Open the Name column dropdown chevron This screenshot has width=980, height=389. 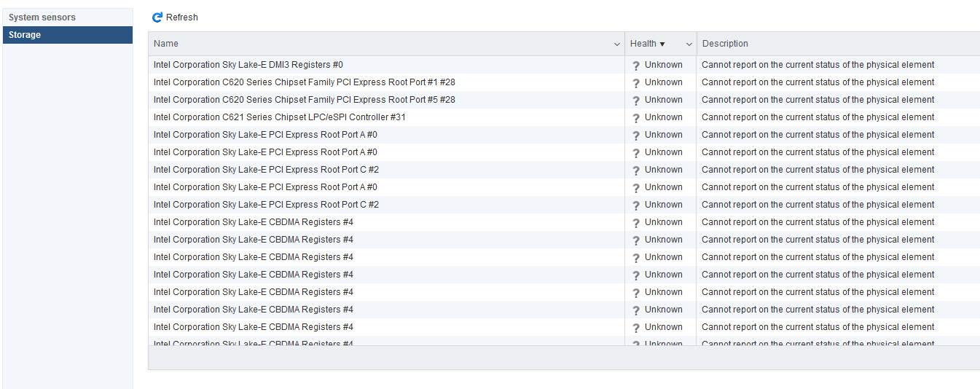(x=617, y=44)
